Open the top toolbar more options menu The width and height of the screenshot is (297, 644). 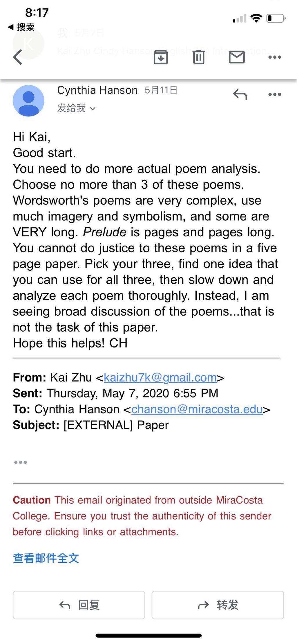[275, 57]
